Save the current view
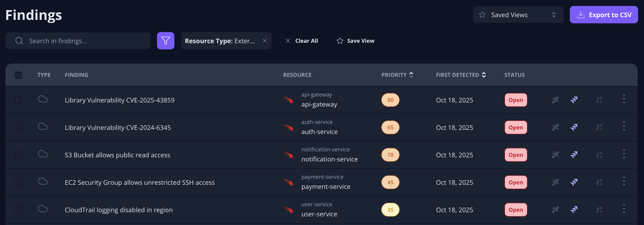The height and width of the screenshot is (225, 644). [355, 41]
